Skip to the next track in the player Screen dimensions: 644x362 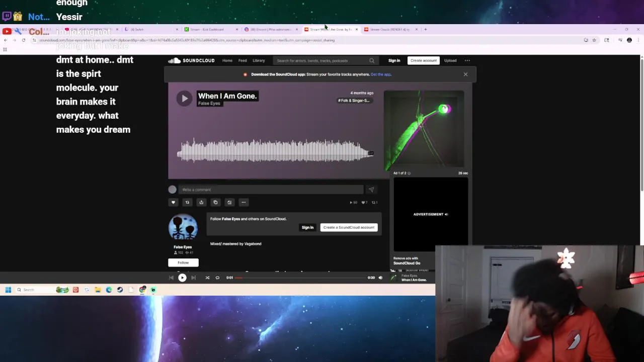193,278
